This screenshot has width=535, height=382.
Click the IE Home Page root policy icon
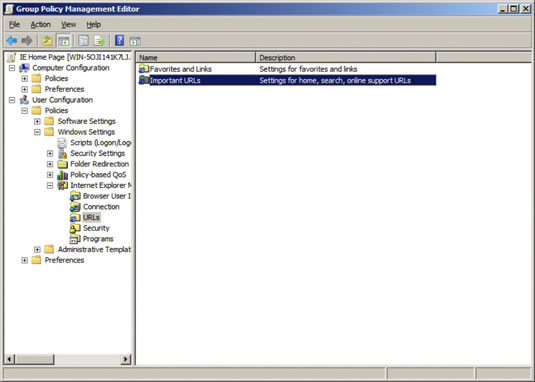point(11,57)
